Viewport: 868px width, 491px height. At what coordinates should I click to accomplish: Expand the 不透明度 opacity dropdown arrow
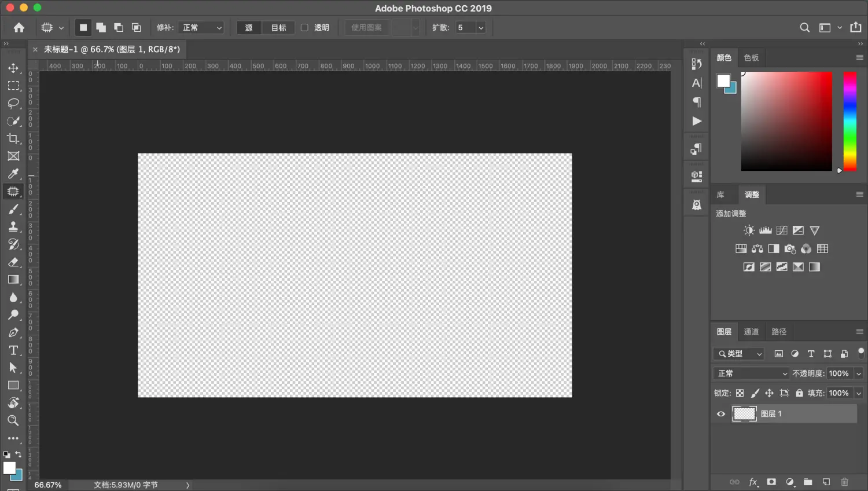coord(859,373)
